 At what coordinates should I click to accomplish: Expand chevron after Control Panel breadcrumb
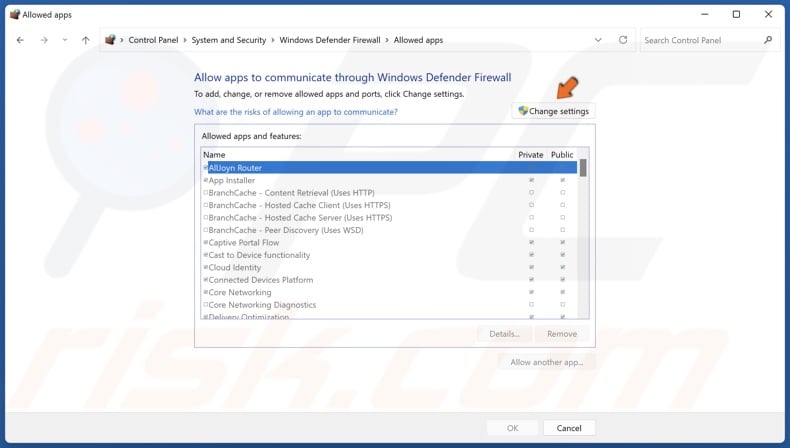[185, 40]
